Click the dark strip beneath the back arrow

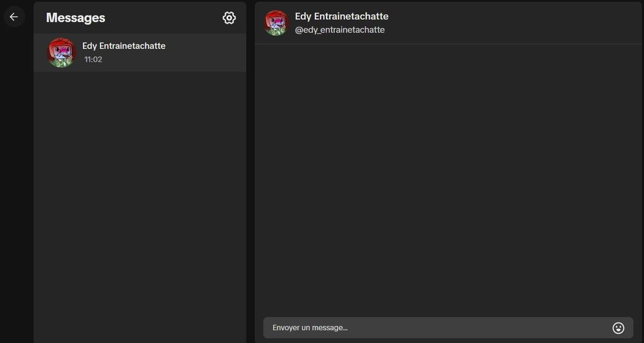[17, 185]
